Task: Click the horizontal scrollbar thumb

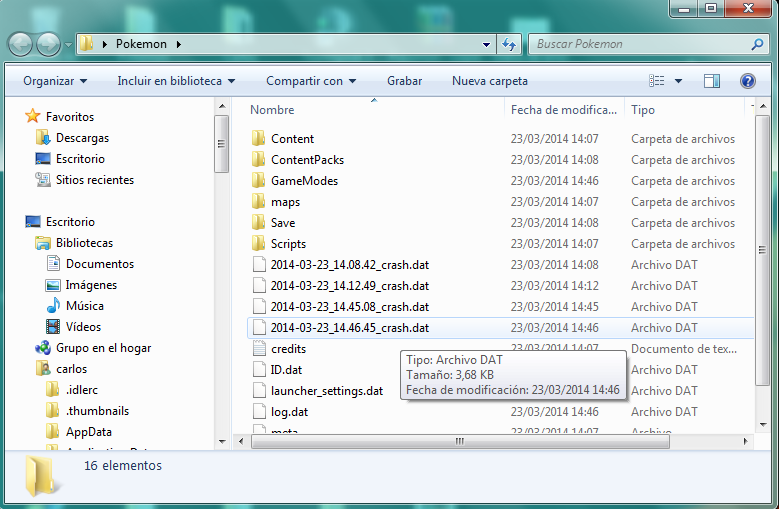Action: [x=460, y=441]
